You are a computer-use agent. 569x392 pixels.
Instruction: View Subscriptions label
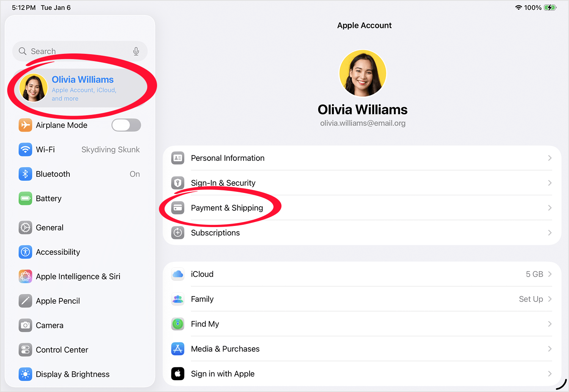point(215,233)
